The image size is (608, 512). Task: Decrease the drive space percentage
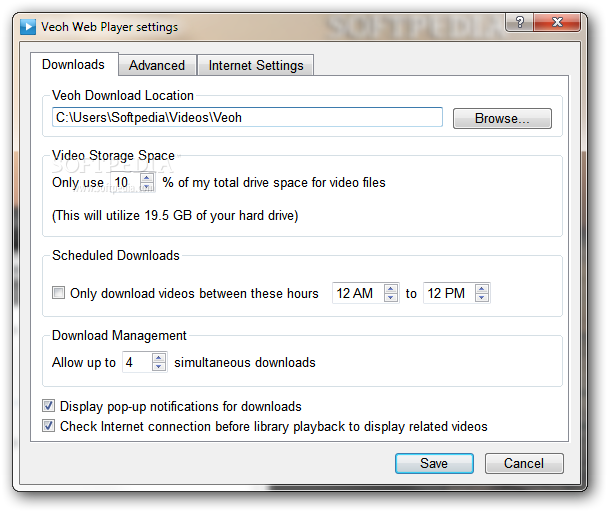click(147, 187)
